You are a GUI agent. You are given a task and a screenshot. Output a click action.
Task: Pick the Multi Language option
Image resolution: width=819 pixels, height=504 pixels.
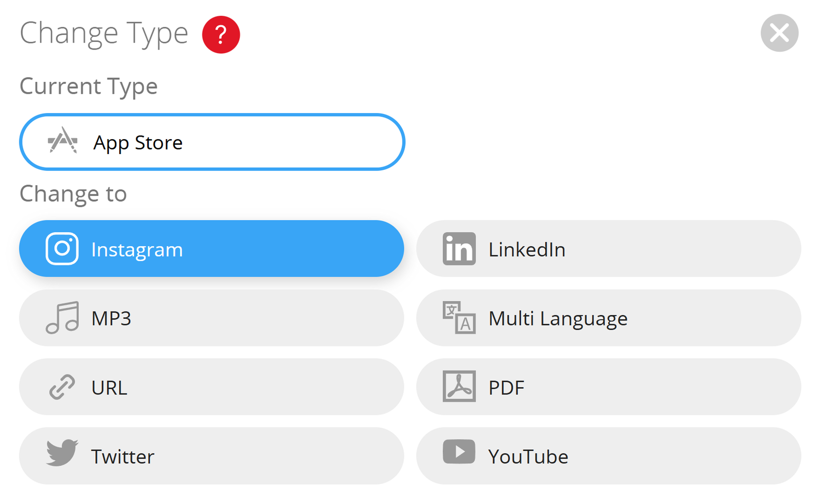click(608, 318)
